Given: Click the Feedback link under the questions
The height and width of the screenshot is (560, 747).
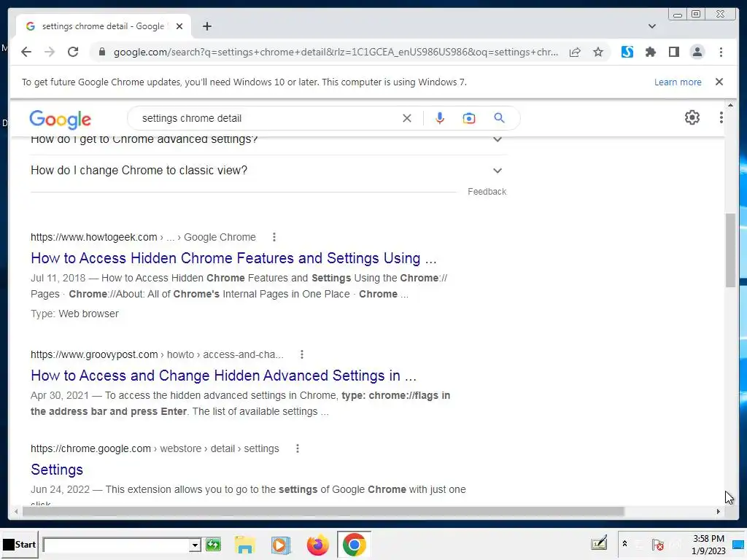Looking at the screenshot, I should [x=487, y=192].
